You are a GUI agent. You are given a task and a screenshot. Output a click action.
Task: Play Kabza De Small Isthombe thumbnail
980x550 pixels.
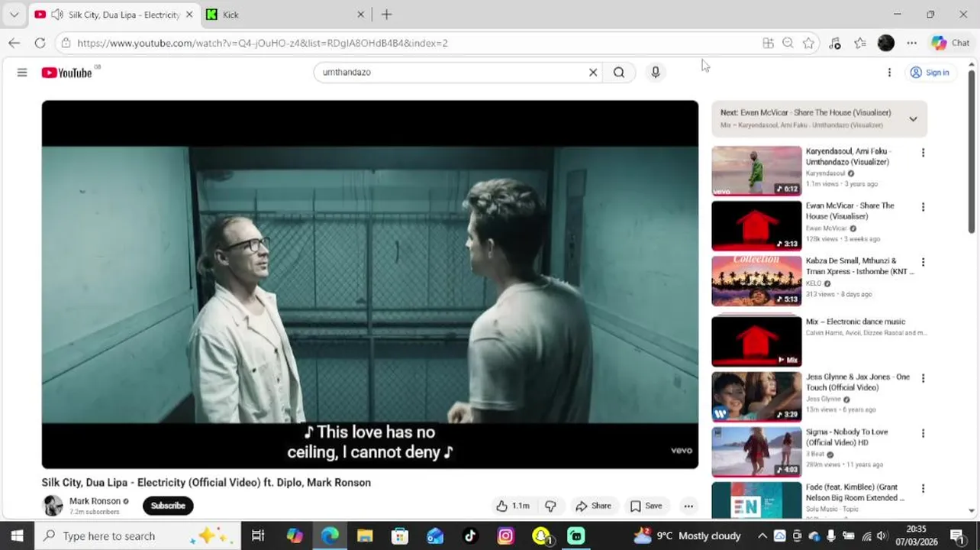tap(756, 281)
